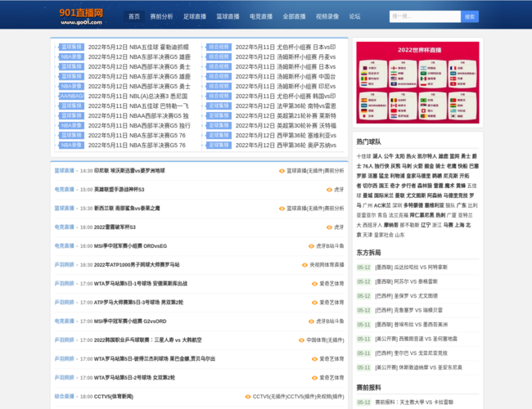This screenshot has width=532, height=409.
Task: Open the 赛前分析 navigation tab
Action: pyautogui.click(x=162, y=16)
